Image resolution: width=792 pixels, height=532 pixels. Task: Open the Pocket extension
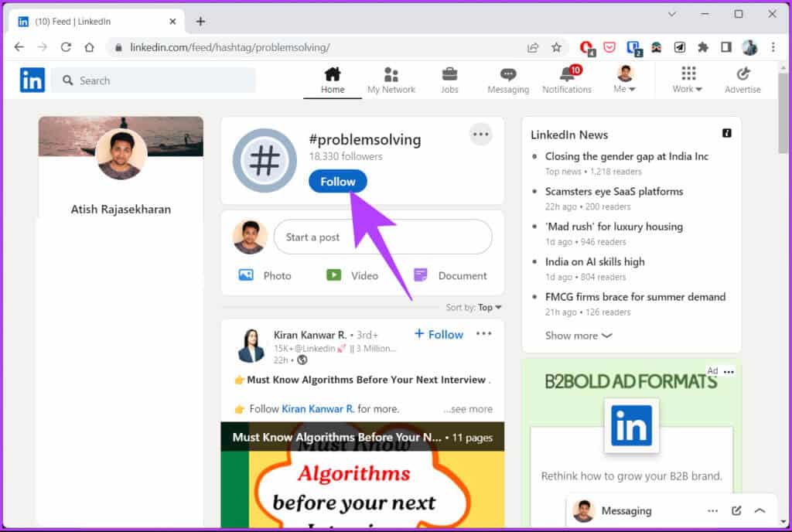coord(609,47)
